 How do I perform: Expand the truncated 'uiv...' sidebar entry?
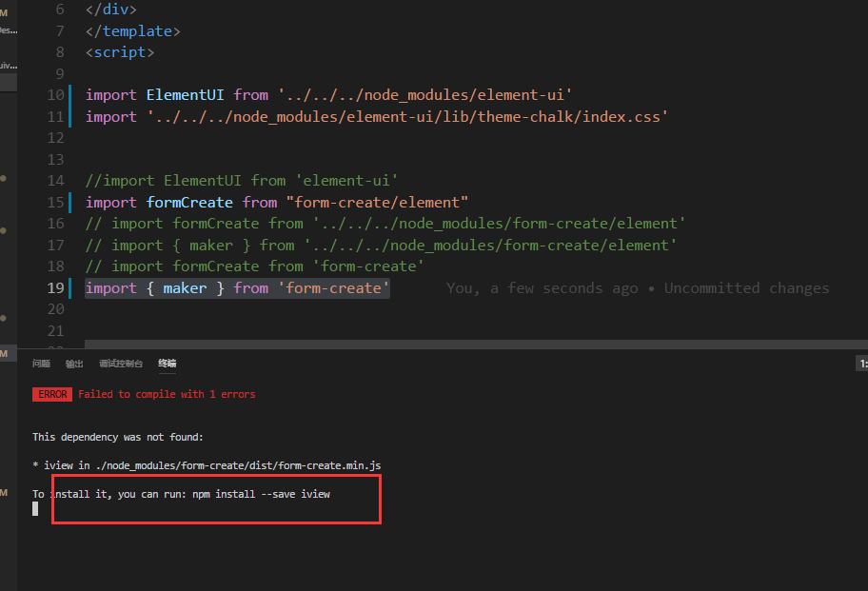pos(7,65)
